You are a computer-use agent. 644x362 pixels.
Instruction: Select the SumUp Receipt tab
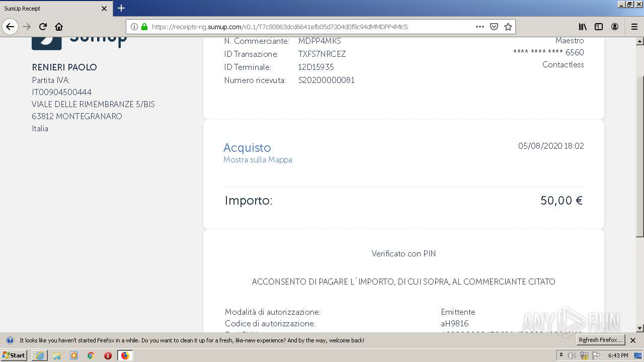click(55, 9)
